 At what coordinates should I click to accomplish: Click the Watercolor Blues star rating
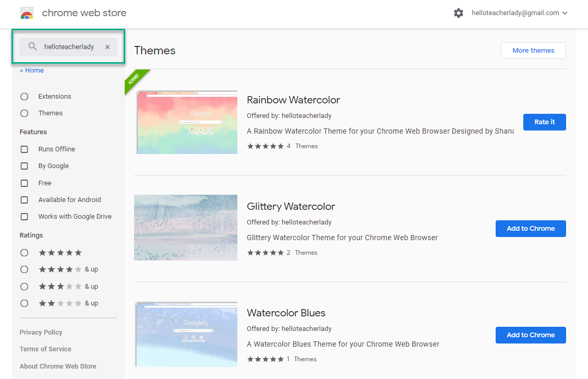pos(266,360)
